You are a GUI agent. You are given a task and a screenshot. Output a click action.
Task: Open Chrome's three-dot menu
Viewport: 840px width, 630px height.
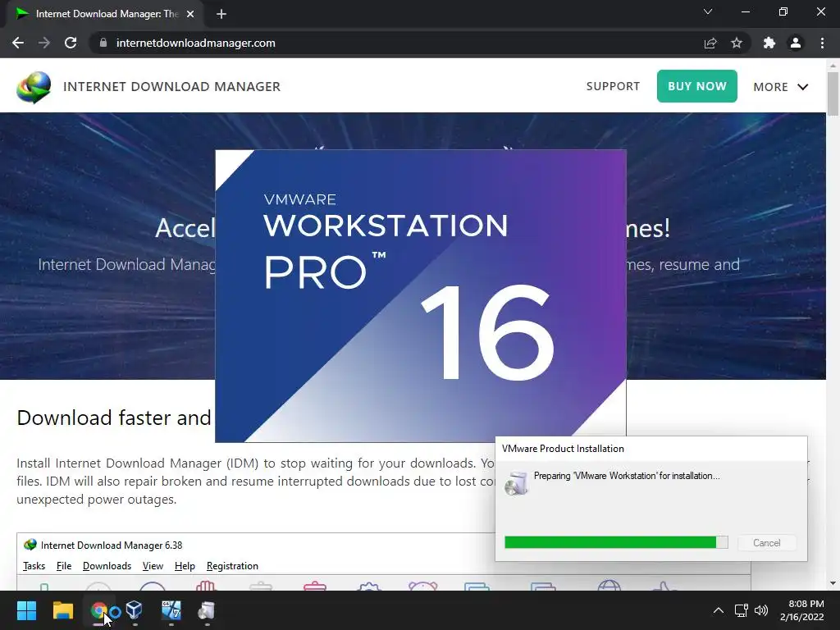[822, 43]
